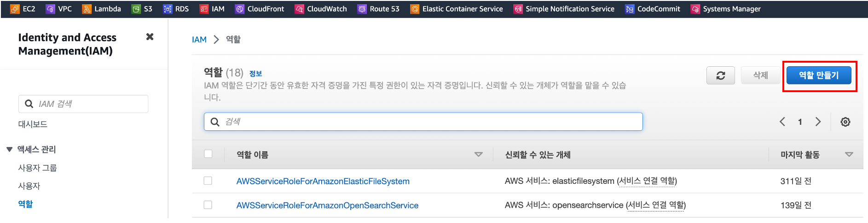Image resolution: width=868 pixels, height=223 pixels.
Task: Check the AWSServiceRoleForAmazonElasticFileSystem row checkbox
Action: coord(208,181)
